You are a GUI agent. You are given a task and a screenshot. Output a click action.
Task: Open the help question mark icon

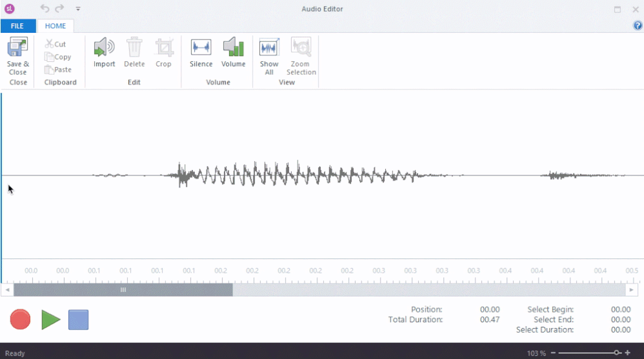(x=638, y=25)
